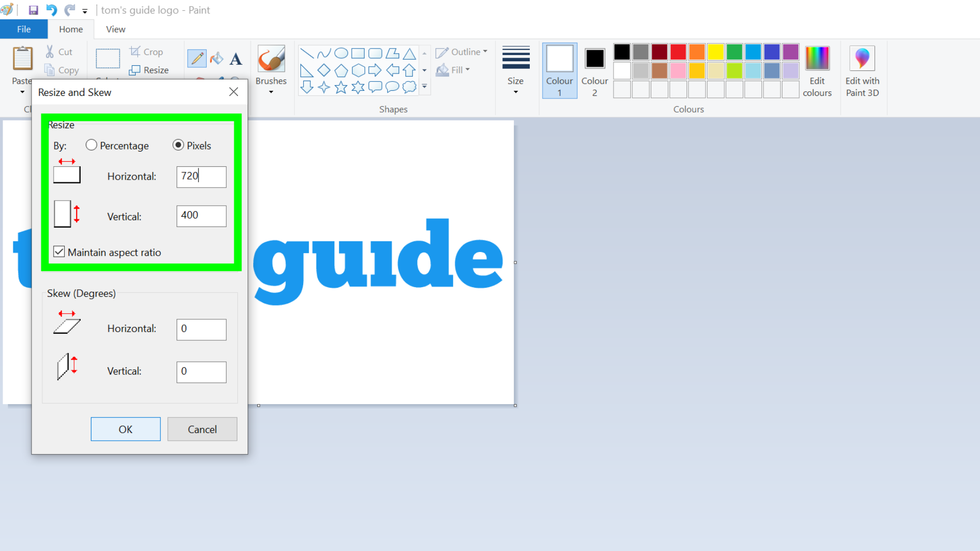Click the Outline dropdown arrow
This screenshot has width=980, height=551.
coord(485,51)
